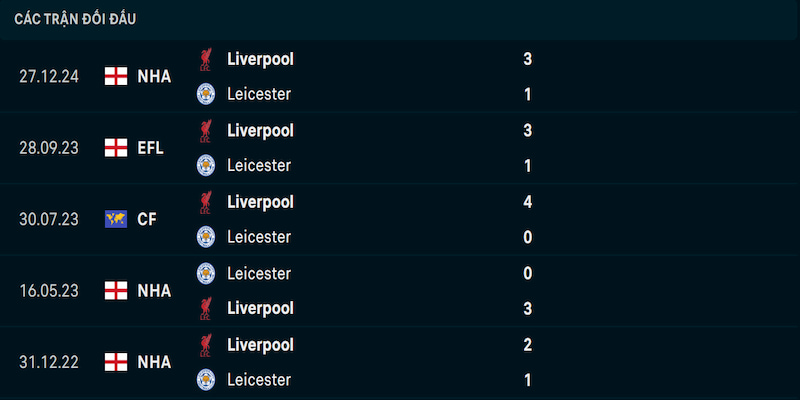The image size is (800, 400).
Task: Click Liverpool crest in 28.09.23 match
Action: [206, 131]
